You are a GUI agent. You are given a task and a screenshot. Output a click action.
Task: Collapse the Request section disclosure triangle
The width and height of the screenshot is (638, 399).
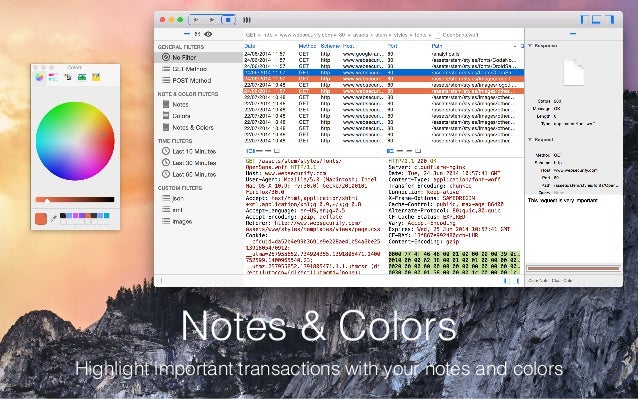pos(530,140)
